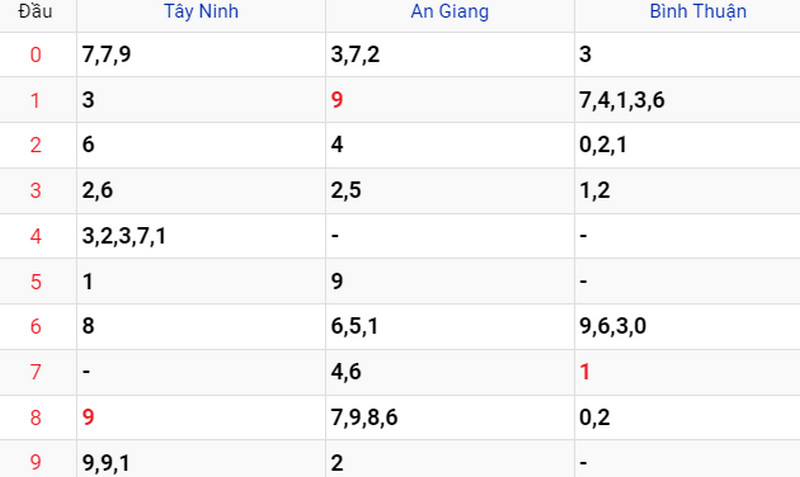Click An Giang cell showing 3,7,2
The height and width of the screenshot is (477, 800).
coord(355,55)
